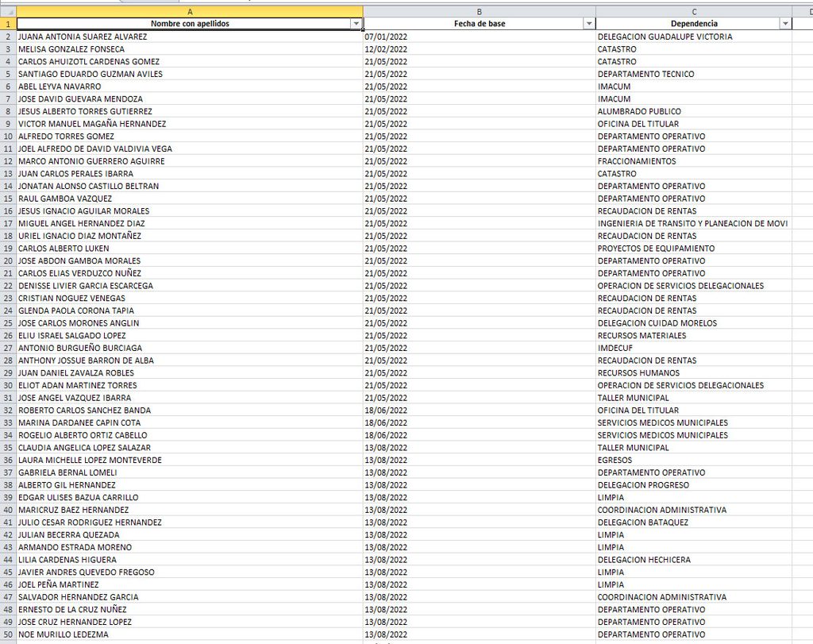The image size is (813, 644).
Task: Click cell ANTONIO BURGUEÑO BURCIAGA
Action: tap(190, 348)
